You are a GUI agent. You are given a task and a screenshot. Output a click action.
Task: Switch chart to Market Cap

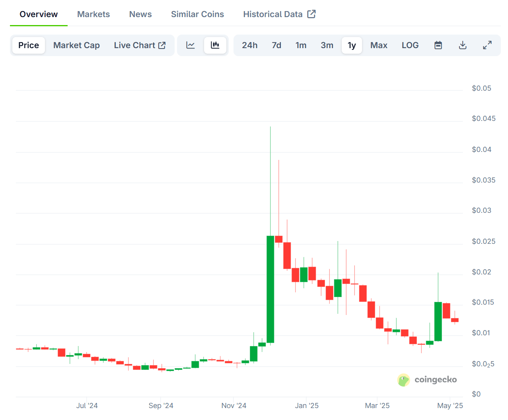pyautogui.click(x=76, y=45)
